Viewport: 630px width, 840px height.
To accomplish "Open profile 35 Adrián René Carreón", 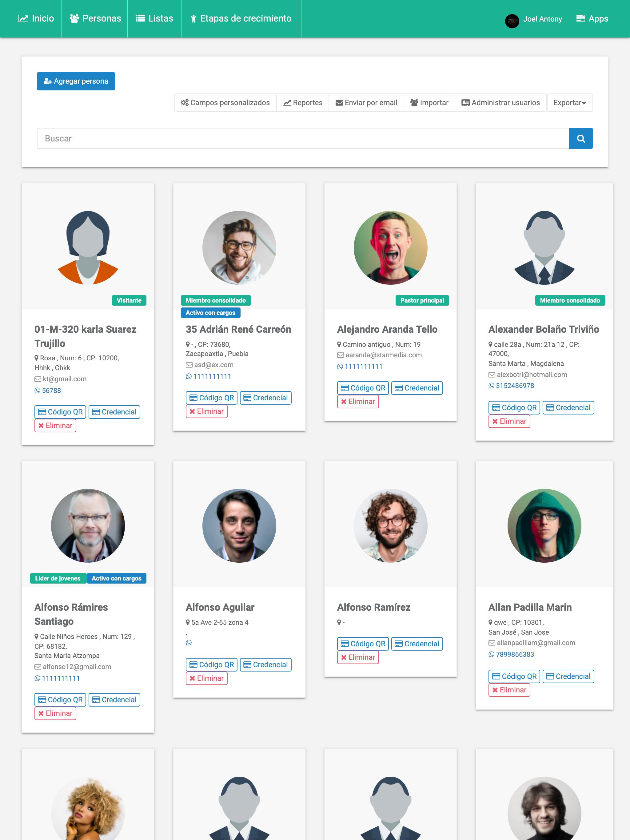I will (238, 329).
